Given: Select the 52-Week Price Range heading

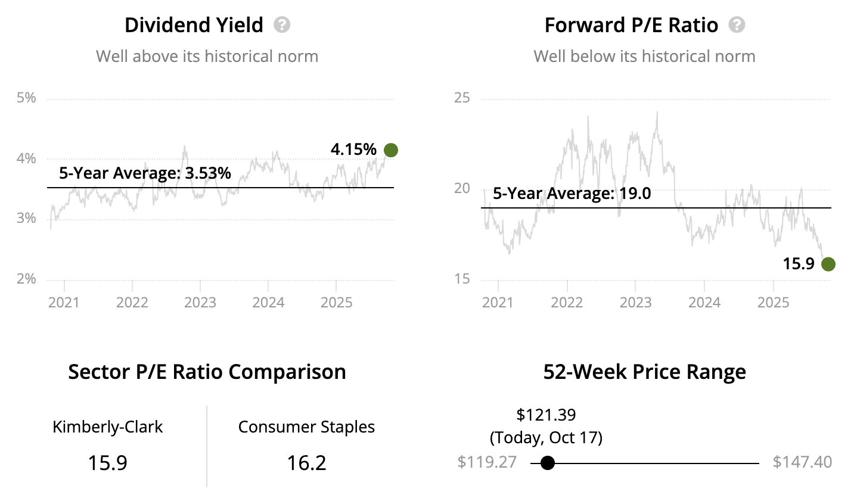Looking at the screenshot, I should [x=644, y=372].
